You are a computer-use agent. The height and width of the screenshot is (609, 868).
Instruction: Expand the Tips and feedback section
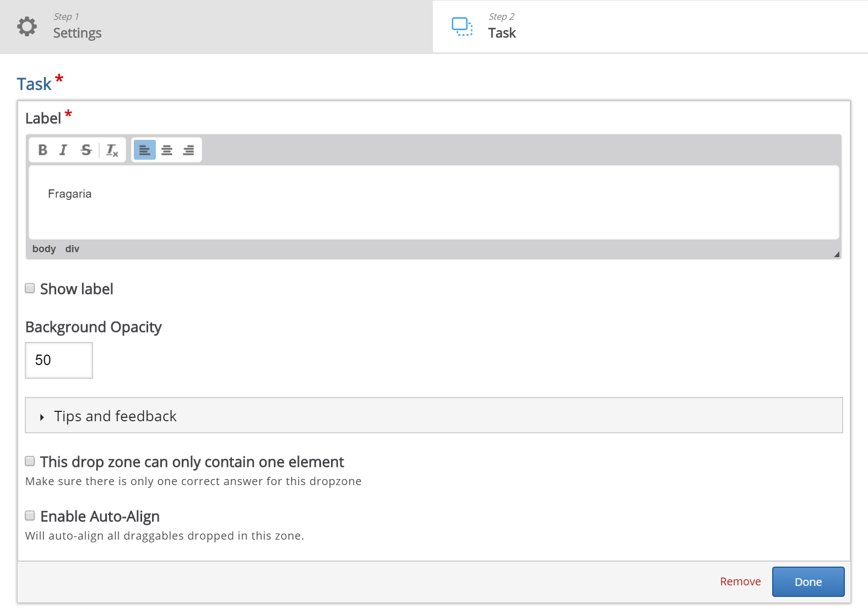click(x=434, y=416)
